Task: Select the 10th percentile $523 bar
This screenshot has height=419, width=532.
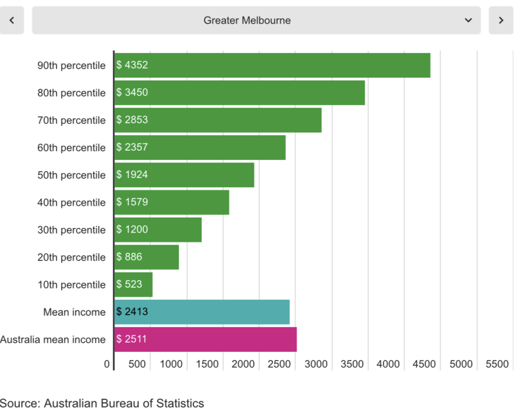Action: (x=133, y=284)
